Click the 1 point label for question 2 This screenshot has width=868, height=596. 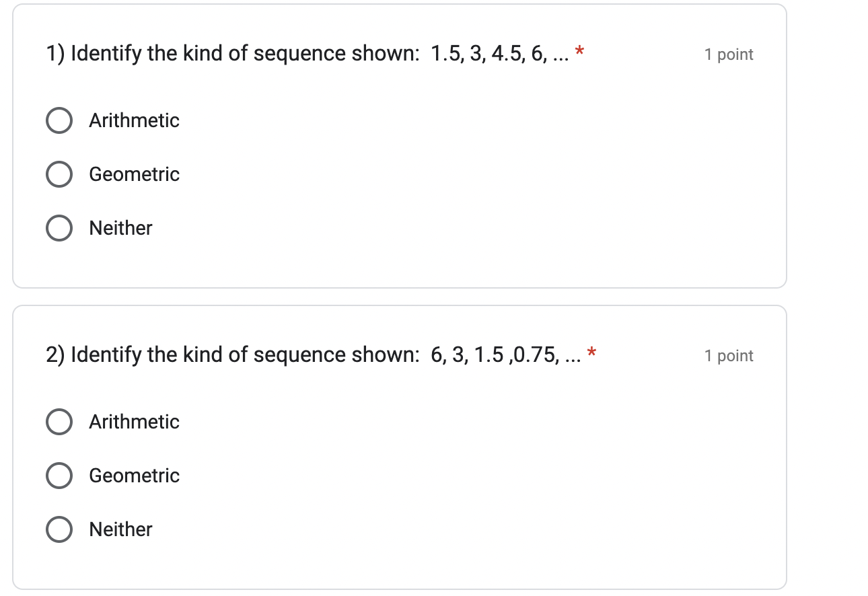(x=729, y=356)
